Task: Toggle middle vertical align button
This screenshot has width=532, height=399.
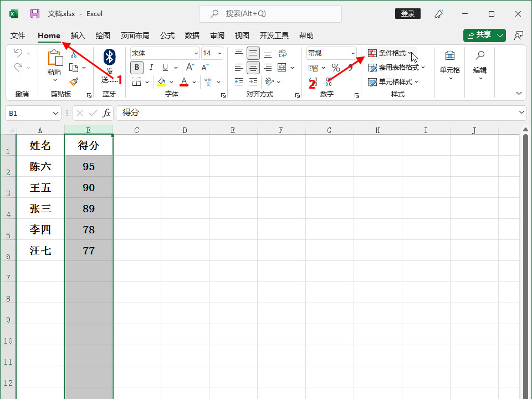Action: coord(253,53)
